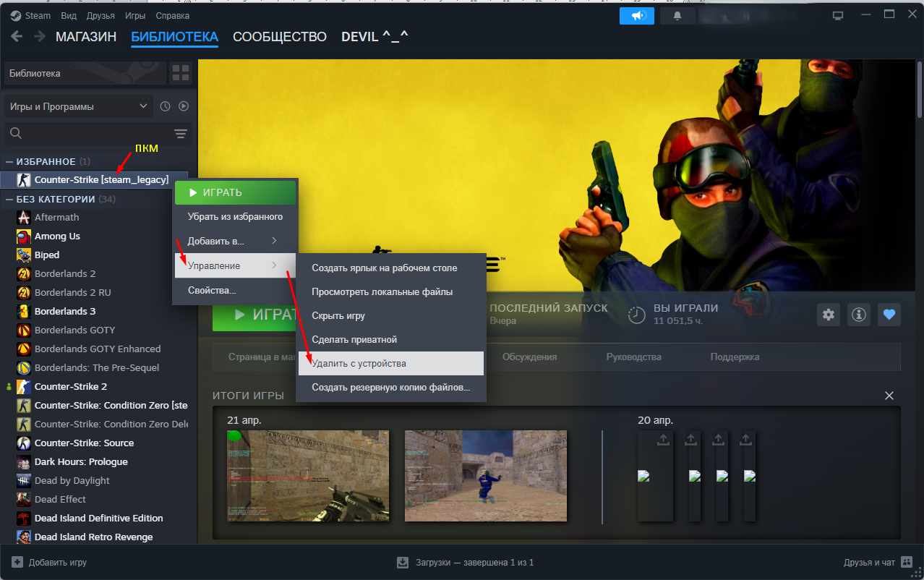Click the Aftermath game icon
924x580 pixels.
pyautogui.click(x=24, y=217)
